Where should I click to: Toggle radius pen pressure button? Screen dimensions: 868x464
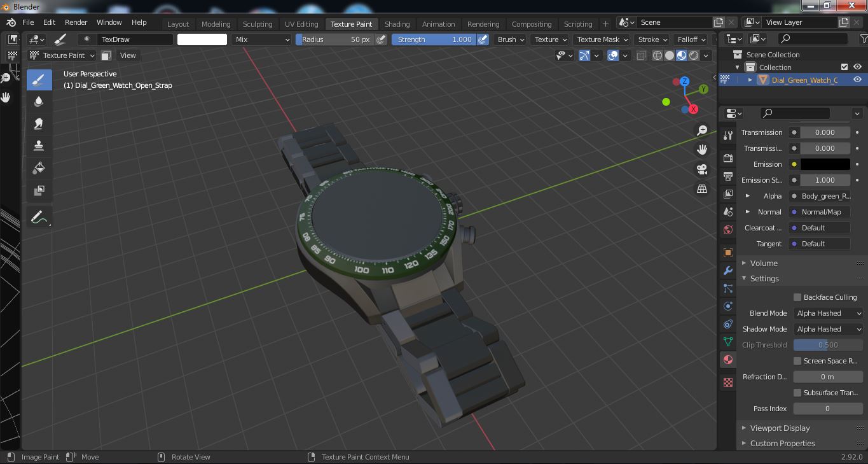pos(381,39)
